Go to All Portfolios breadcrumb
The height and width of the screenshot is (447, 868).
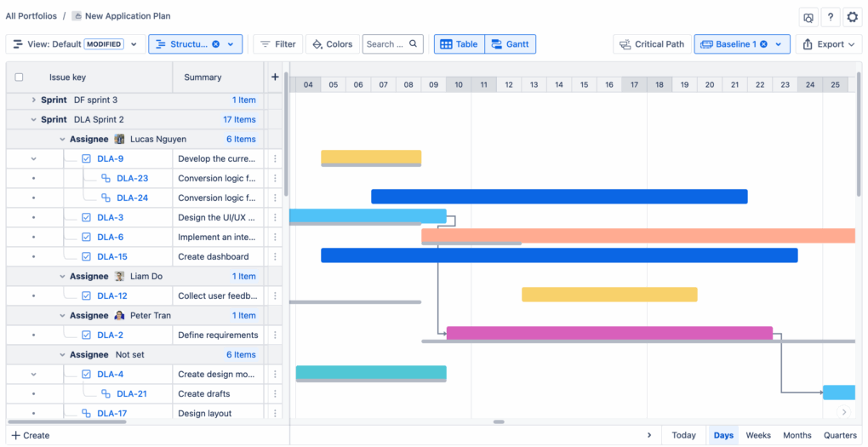[x=31, y=16]
